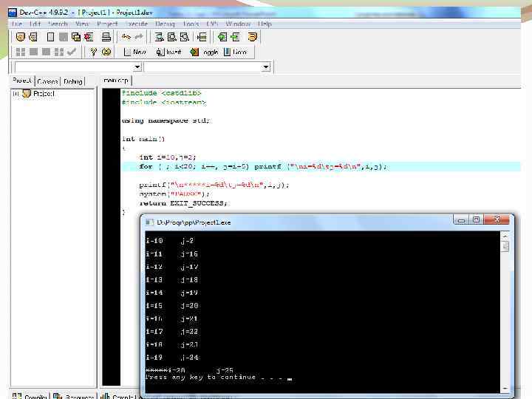The width and height of the screenshot is (532, 399).
Task: Open the right member selector dropdown
Action: click(x=266, y=67)
